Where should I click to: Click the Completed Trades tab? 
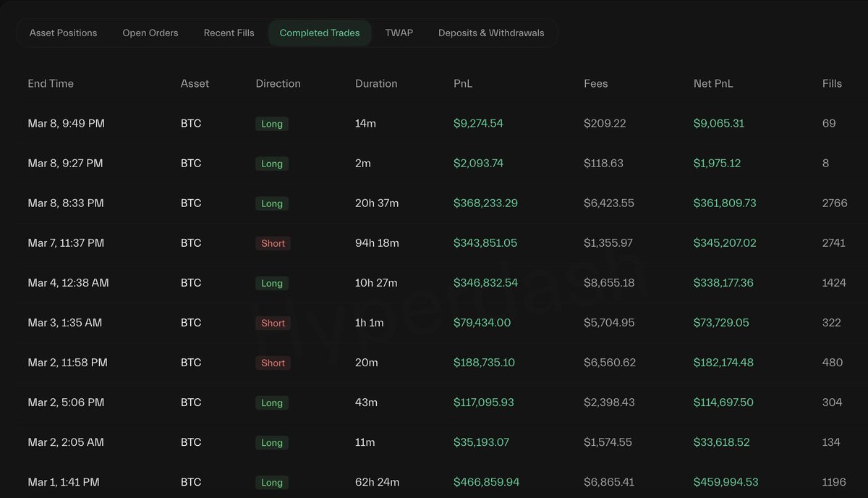coord(319,33)
